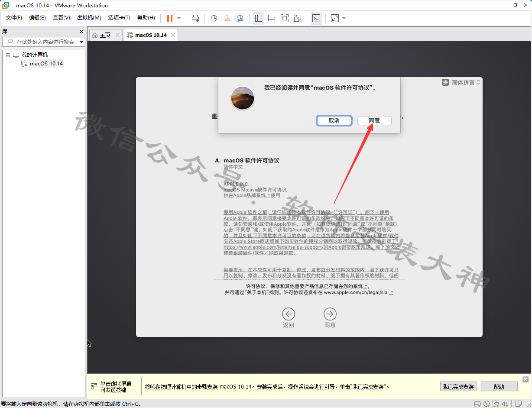
Task: Open the 选项卡(T) menu
Action: point(119,18)
